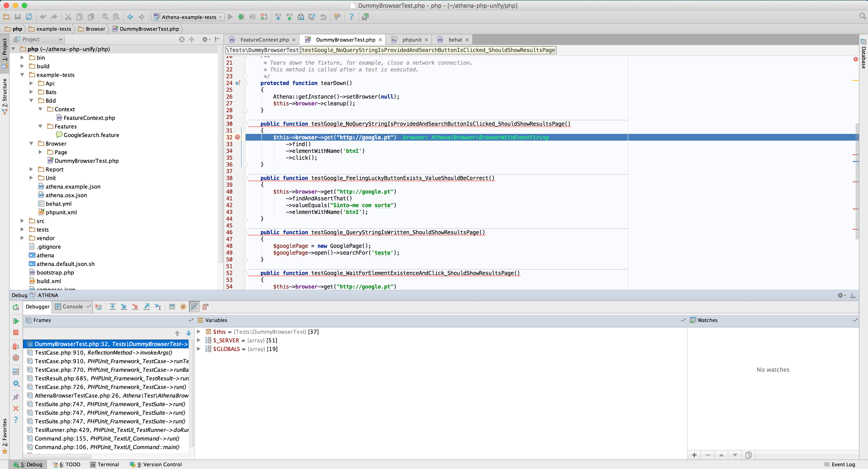Image resolution: width=868 pixels, height=469 pixels.
Task: Click the View Breakpoints icon
Action: coord(16,346)
